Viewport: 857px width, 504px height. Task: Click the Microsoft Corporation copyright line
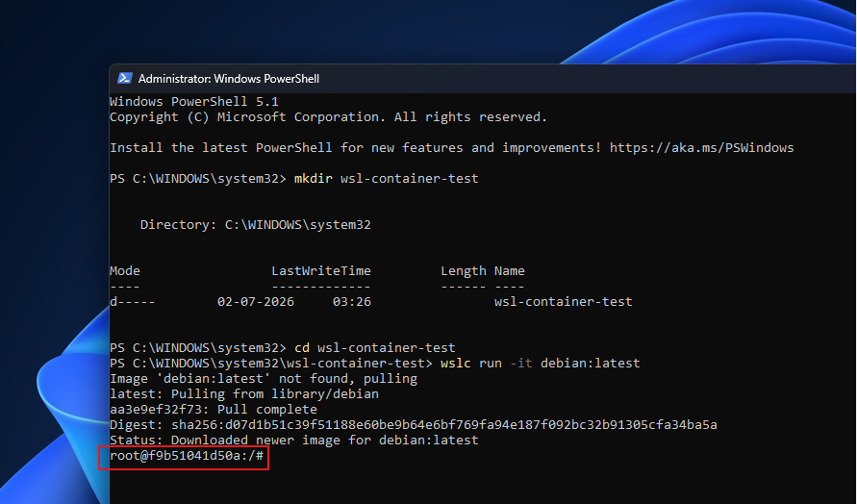pyautogui.click(x=328, y=117)
